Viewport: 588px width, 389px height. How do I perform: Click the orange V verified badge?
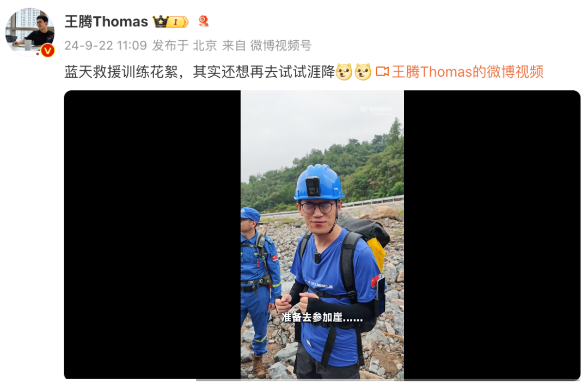(47, 51)
